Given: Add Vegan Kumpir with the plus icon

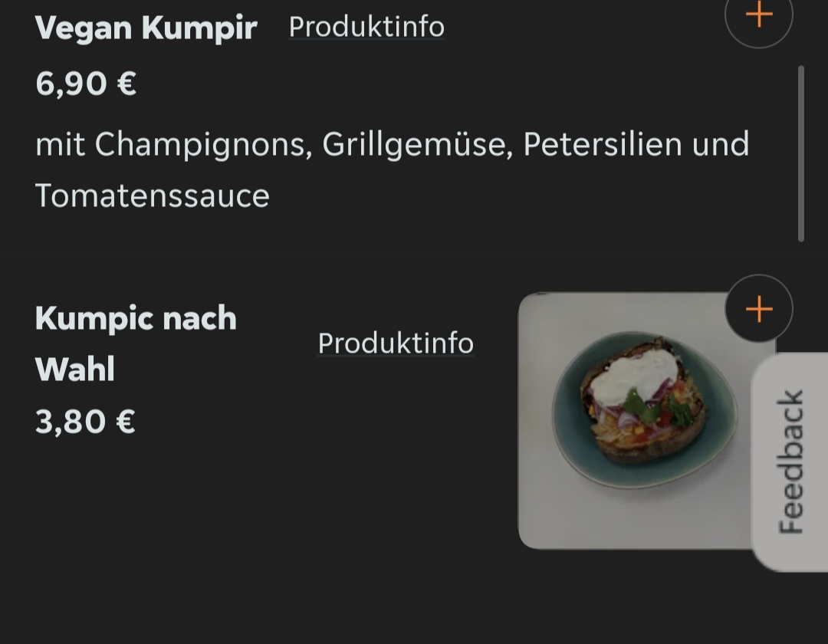Looking at the screenshot, I should [758, 15].
